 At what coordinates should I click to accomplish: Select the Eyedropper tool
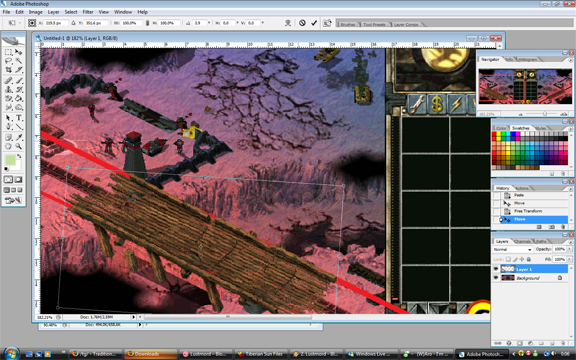(x=19, y=137)
